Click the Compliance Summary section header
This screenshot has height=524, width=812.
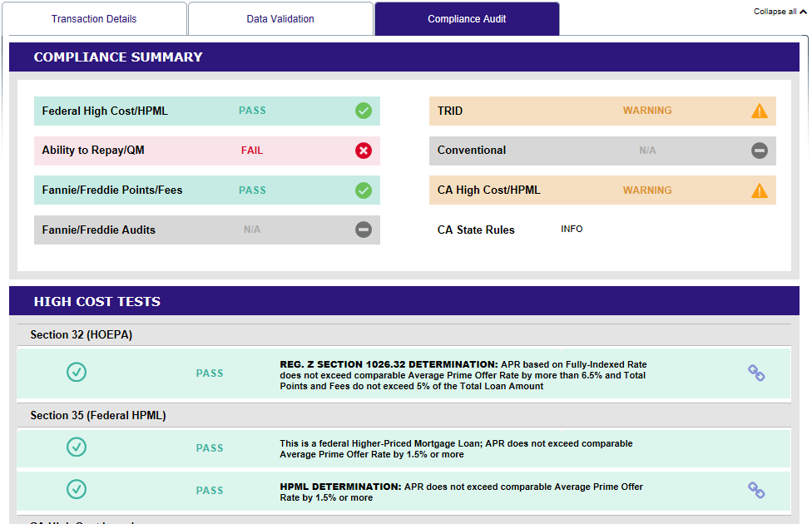coord(404,57)
